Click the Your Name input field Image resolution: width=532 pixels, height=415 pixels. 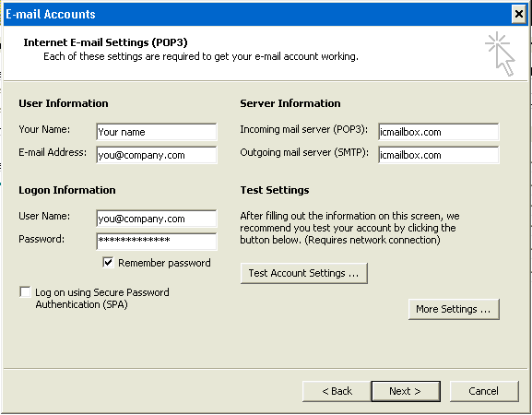point(157,132)
